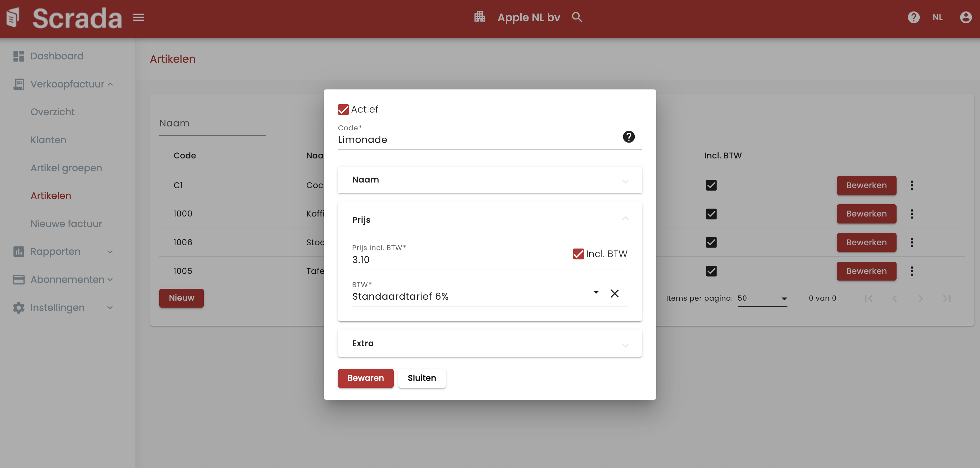Click the hamburger menu icon
The height and width of the screenshot is (468, 980).
click(138, 17)
